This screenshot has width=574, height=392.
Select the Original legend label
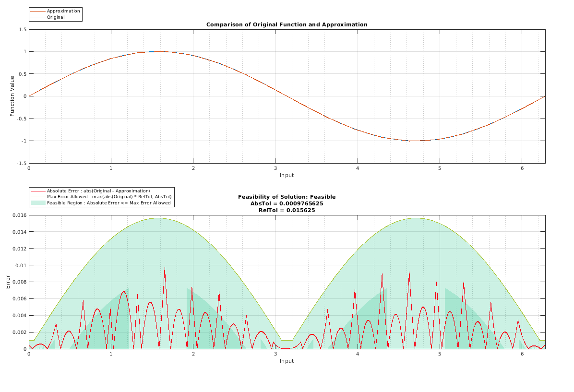pos(56,17)
